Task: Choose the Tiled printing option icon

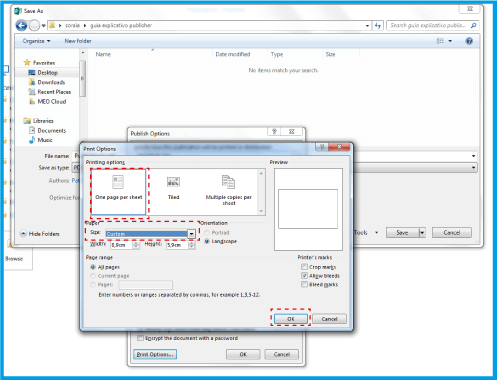Action: click(173, 182)
